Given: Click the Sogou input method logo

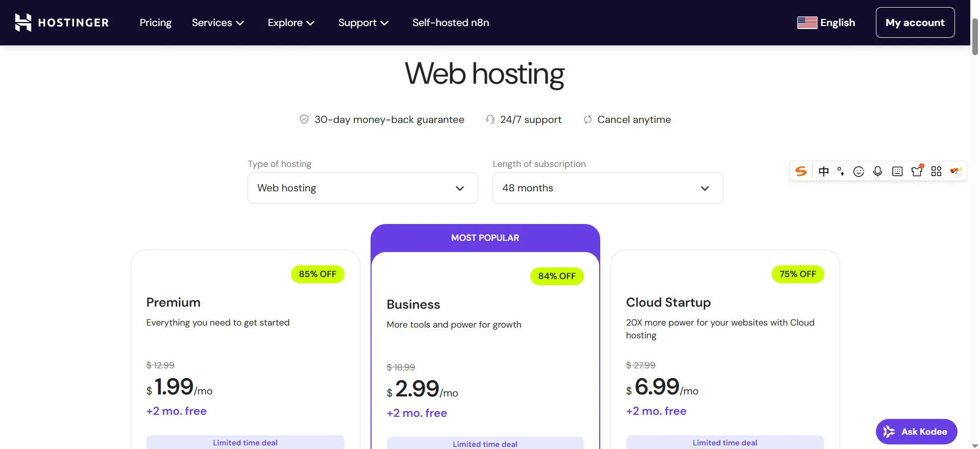Looking at the screenshot, I should (x=801, y=171).
